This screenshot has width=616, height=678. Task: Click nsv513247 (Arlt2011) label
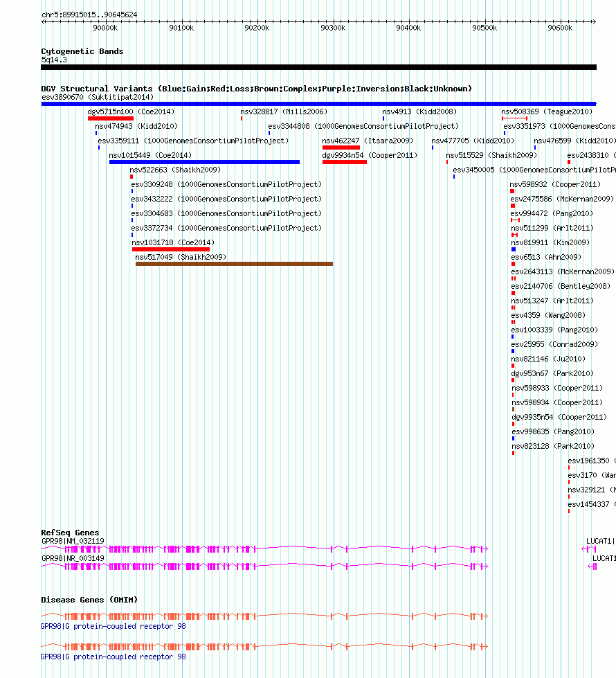coord(552,301)
